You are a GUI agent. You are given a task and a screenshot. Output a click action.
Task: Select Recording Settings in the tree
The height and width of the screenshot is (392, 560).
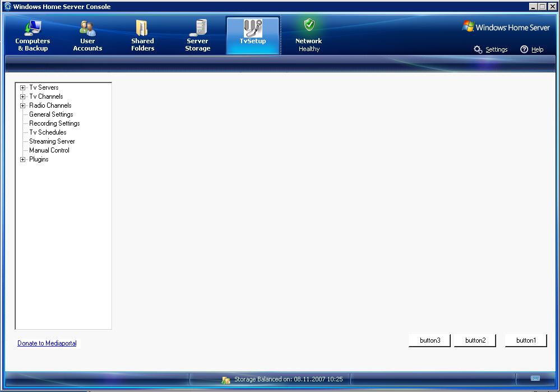point(54,123)
